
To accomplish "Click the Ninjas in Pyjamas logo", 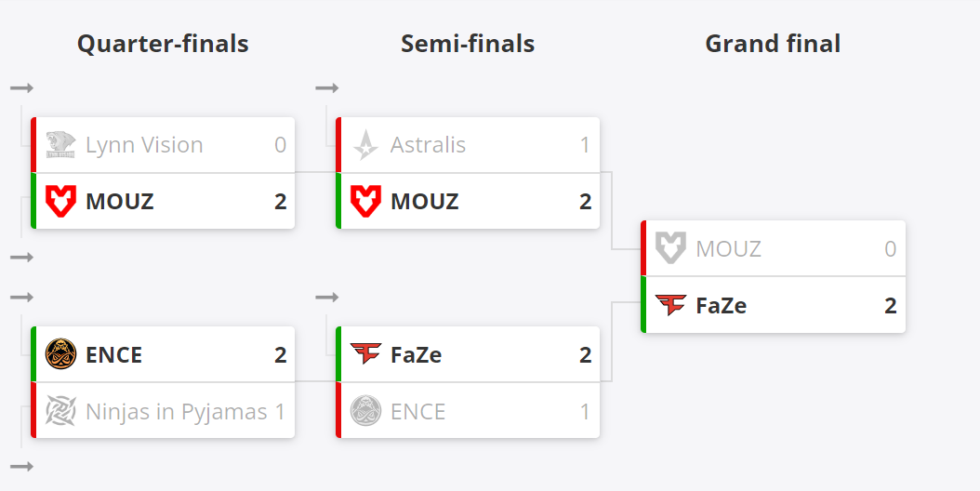I will [x=60, y=411].
